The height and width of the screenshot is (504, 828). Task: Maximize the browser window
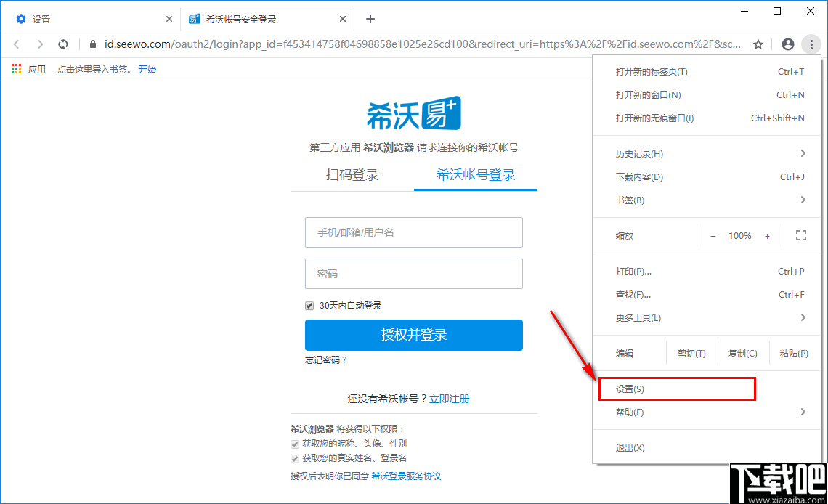point(777,11)
